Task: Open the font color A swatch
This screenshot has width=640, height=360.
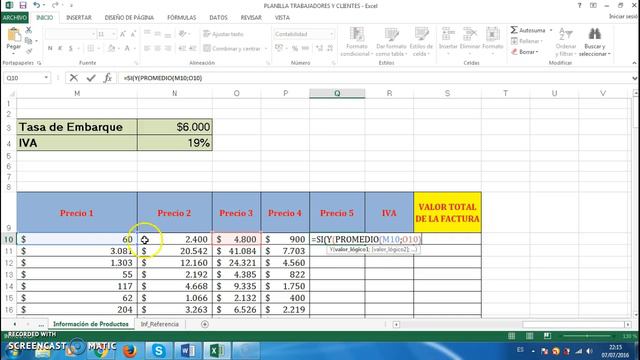Action: point(127,48)
